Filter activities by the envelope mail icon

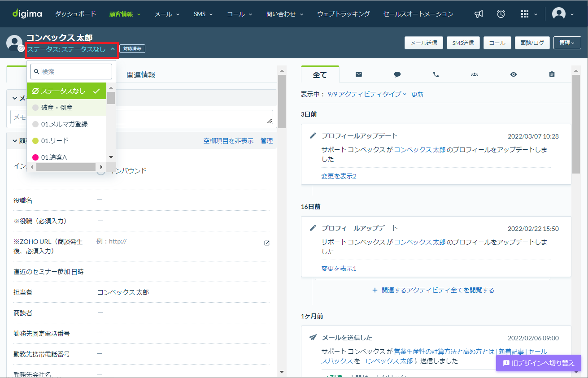pos(359,74)
